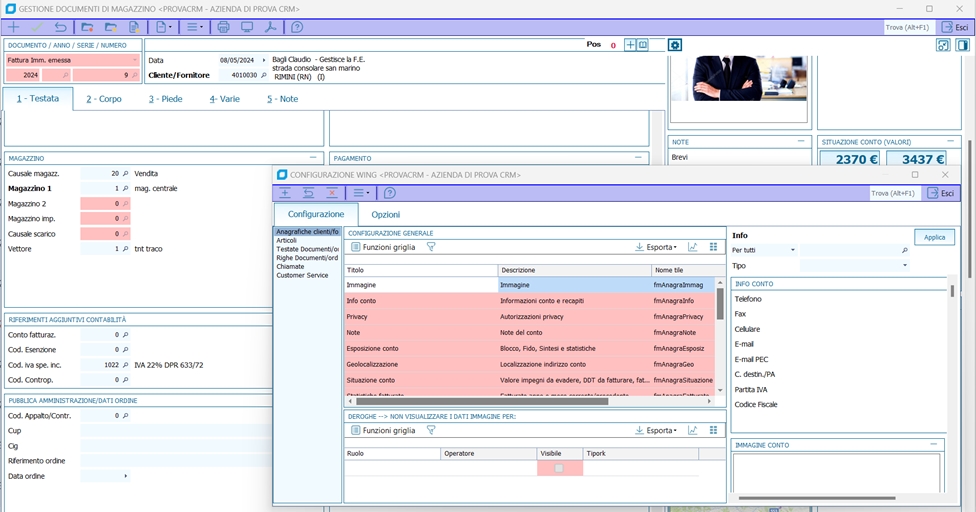Open the Fattura Imm. emessa dropdown
The width and height of the screenshot is (976, 512).
click(x=72, y=60)
